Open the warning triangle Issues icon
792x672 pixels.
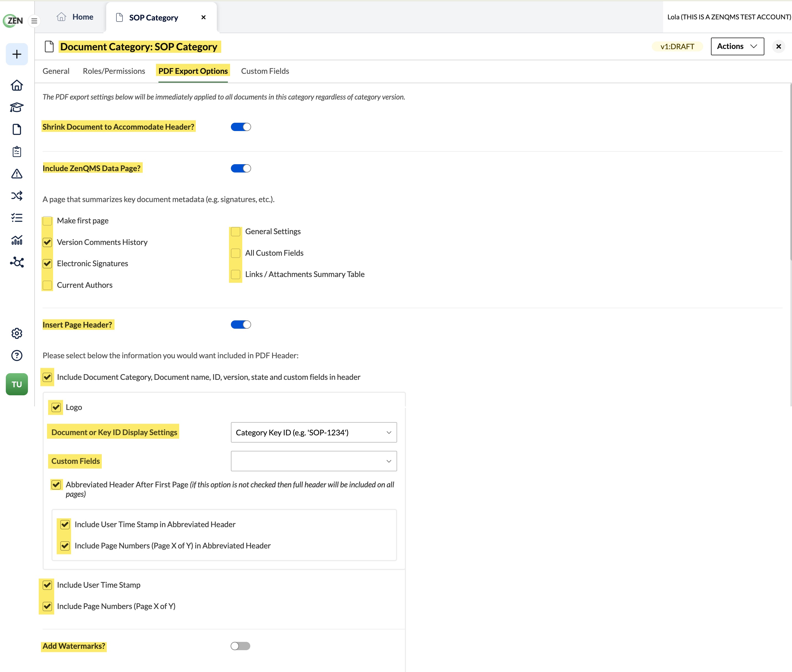(x=17, y=174)
